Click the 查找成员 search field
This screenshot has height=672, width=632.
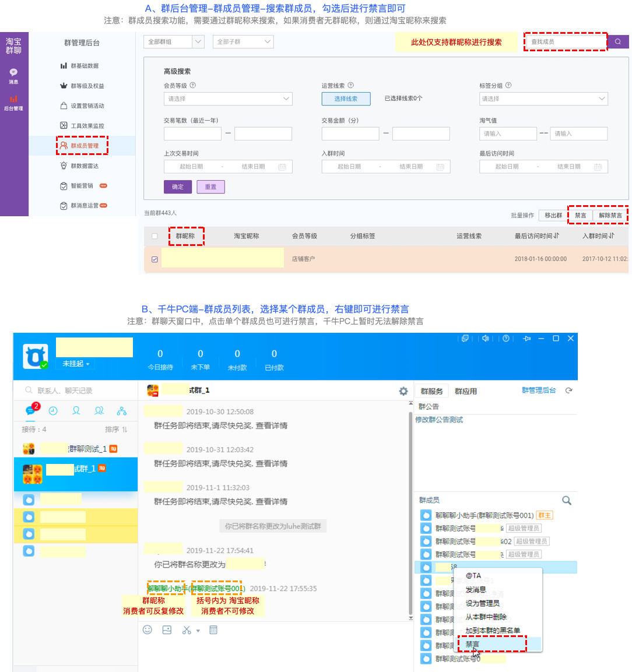pos(566,41)
